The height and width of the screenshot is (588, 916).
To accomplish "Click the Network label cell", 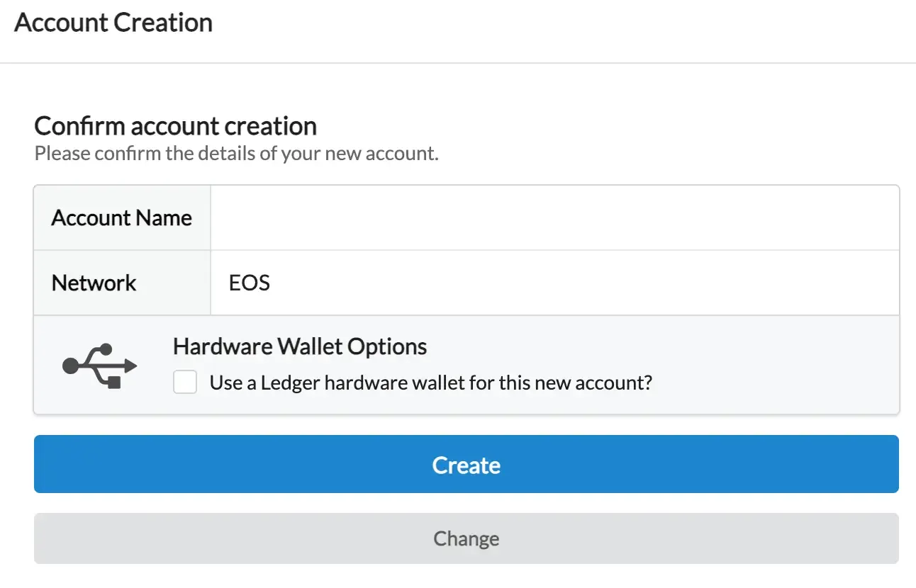I will 93,283.
